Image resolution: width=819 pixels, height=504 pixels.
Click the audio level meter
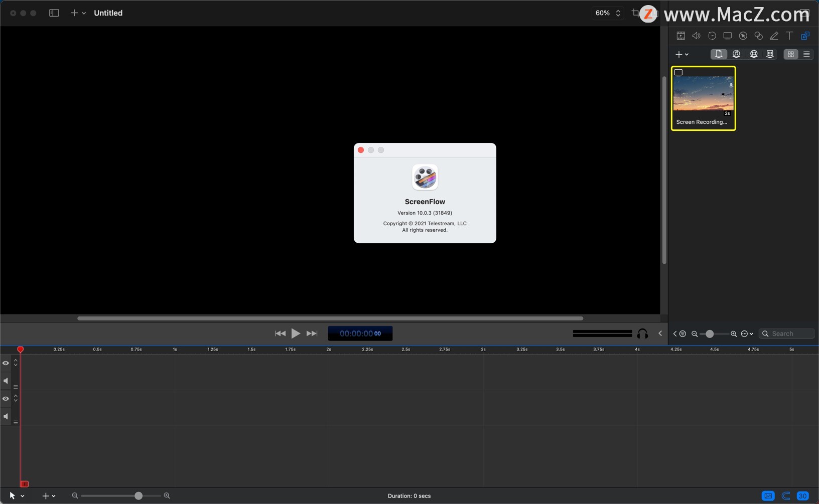pyautogui.click(x=602, y=333)
